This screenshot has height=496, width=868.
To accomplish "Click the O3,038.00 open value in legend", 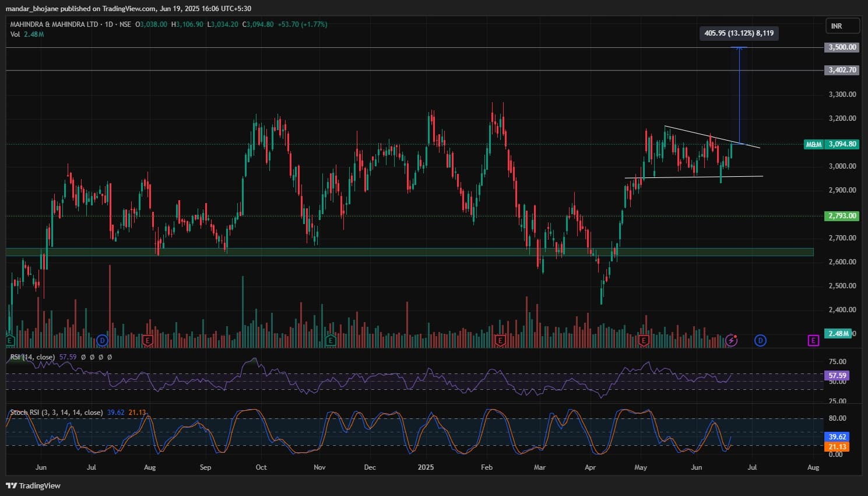I will point(152,25).
